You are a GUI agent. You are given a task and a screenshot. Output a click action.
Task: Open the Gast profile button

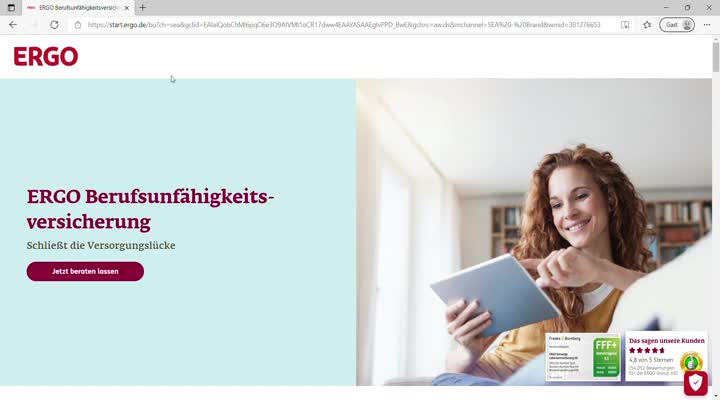coord(677,25)
